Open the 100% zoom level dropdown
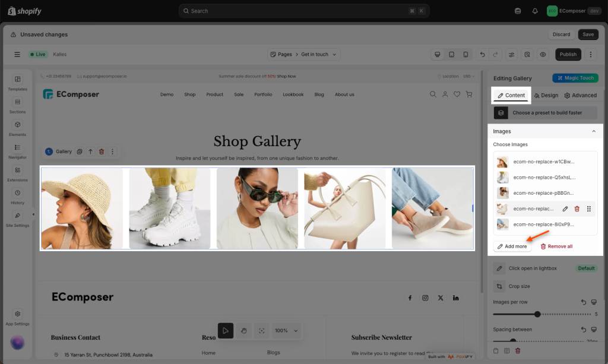Screen dimensions: 608x364 coord(287,331)
